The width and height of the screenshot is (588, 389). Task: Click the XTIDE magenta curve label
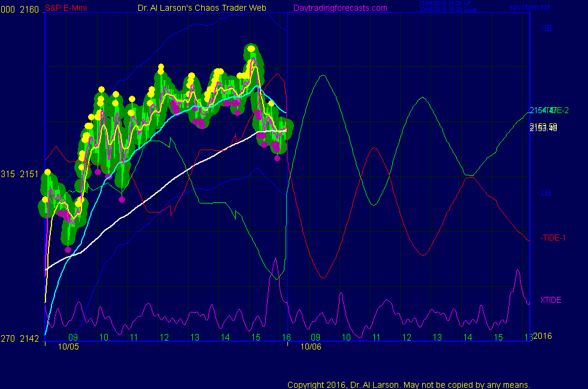click(x=550, y=300)
